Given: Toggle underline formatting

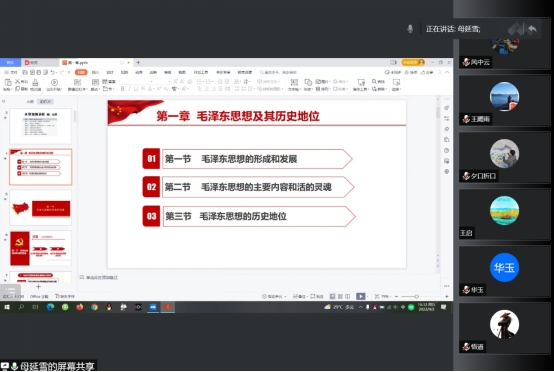Looking at the screenshot, I should pyautogui.click(x=136, y=89).
